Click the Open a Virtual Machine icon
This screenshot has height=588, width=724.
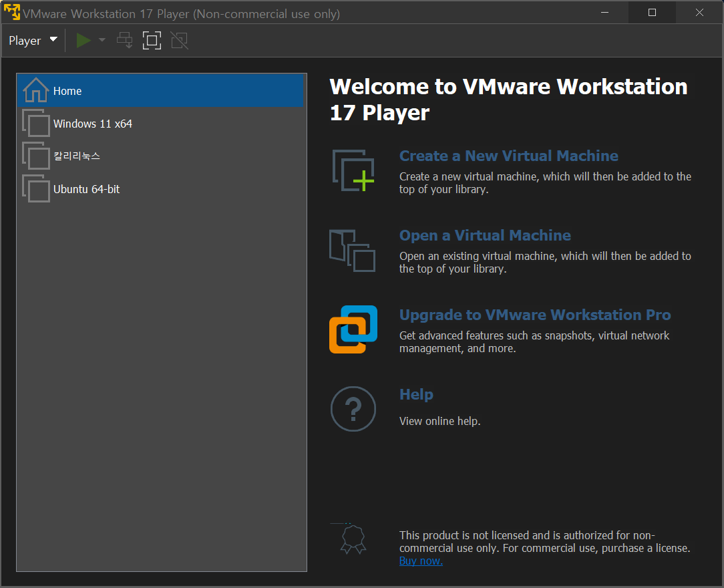tap(352, 251)
